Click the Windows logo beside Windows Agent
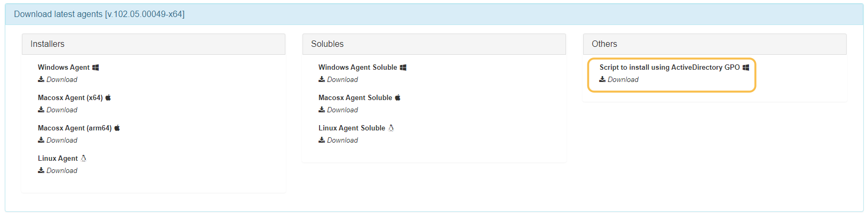Viewport: 868px width, 214px height. click(95, 68)
